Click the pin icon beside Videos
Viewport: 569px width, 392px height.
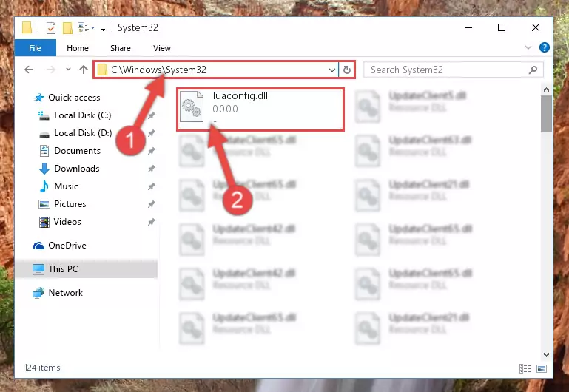click(152, 222)
